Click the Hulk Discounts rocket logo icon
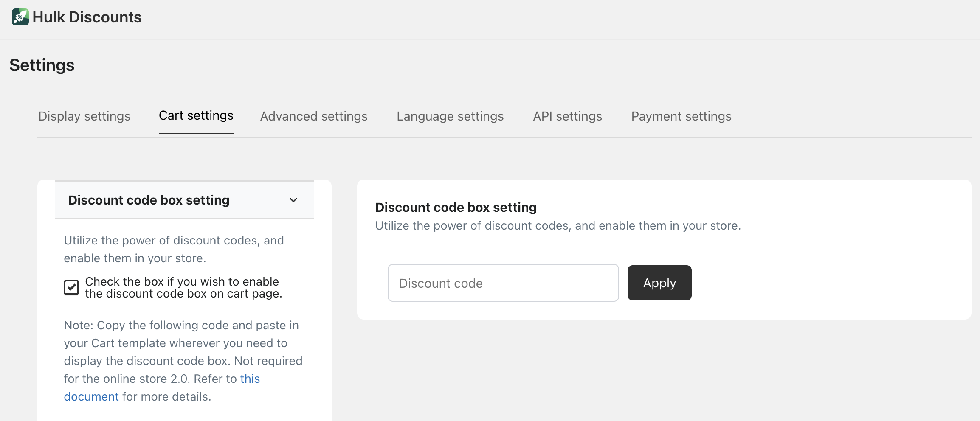 (x=20, y=17)
